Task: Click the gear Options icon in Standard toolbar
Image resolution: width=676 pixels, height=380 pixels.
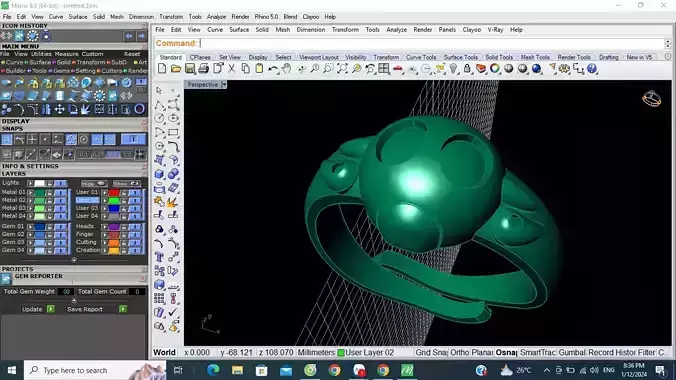Action: pyautogui.click(x=564, y=69)
